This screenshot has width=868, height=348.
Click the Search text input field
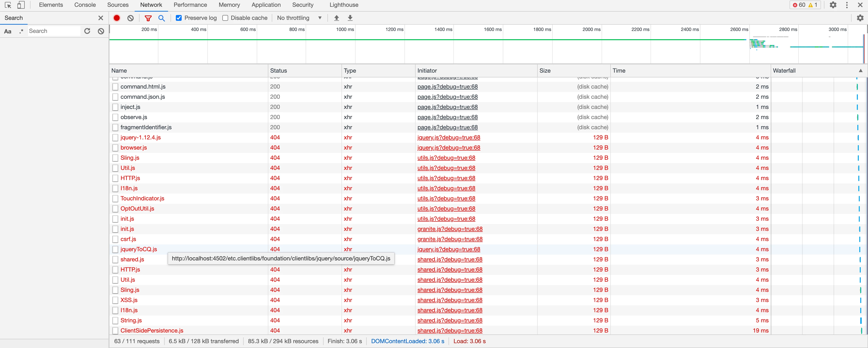(x=54, y=31)
